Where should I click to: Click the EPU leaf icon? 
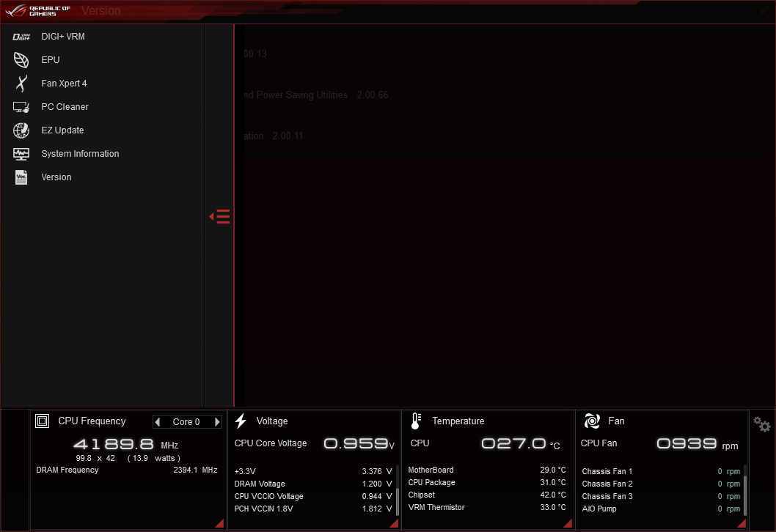21,60
